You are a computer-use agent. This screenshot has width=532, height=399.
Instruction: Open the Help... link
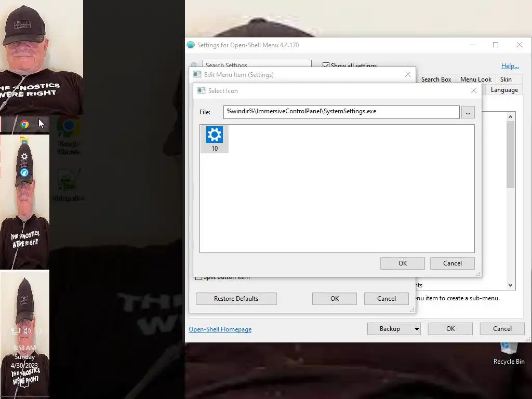510,66
